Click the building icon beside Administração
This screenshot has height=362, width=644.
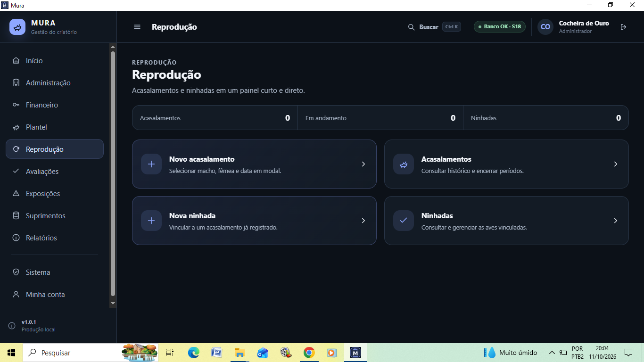tap(16, 82)
